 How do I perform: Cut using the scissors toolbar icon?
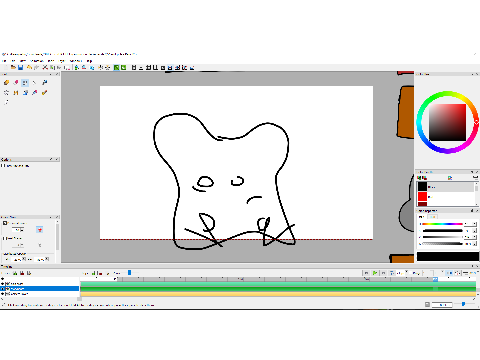click(x=45, y=68)
